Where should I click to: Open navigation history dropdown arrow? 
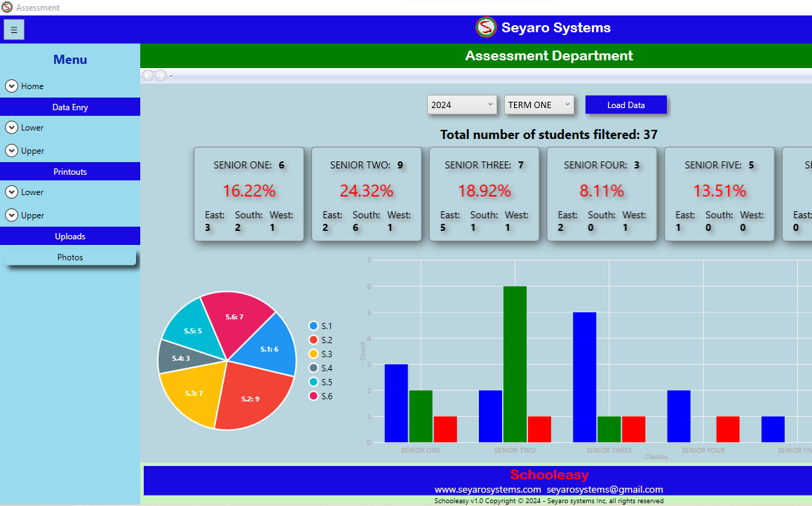coord(171,76)
